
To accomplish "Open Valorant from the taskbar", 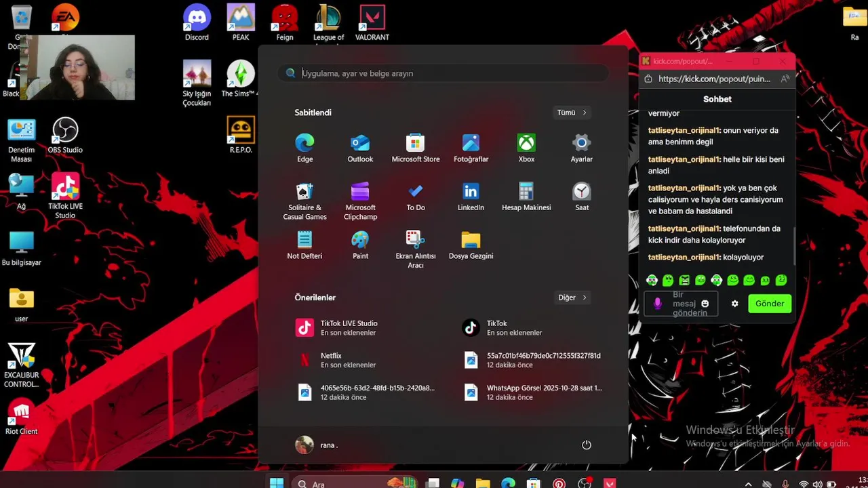I will point(610,483).
